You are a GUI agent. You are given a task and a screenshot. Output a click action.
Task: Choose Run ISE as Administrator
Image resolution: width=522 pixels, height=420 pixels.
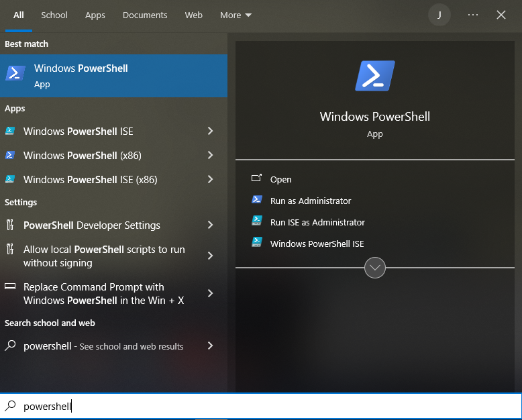pyautogui.click(x=317, y=222)
